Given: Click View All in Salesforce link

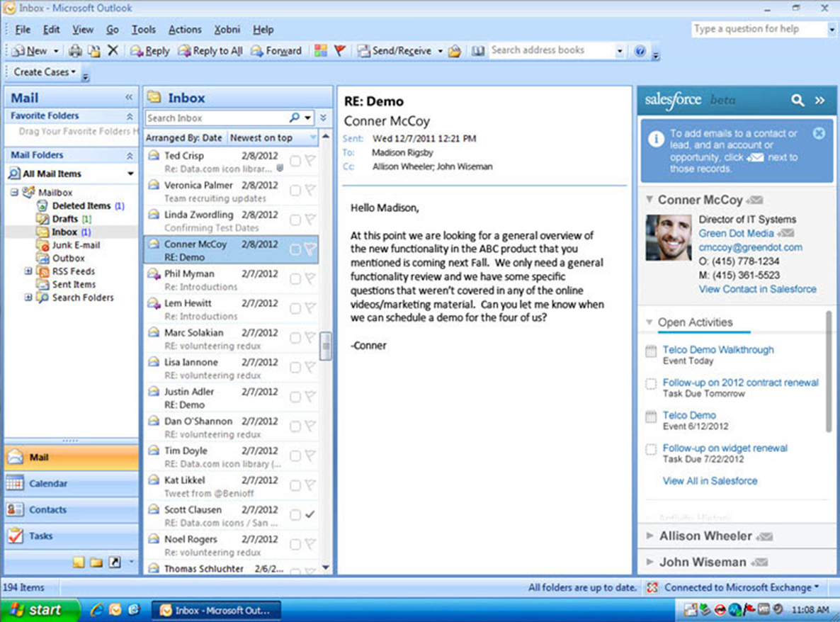Looking at the screenshot, I should 710,481.
